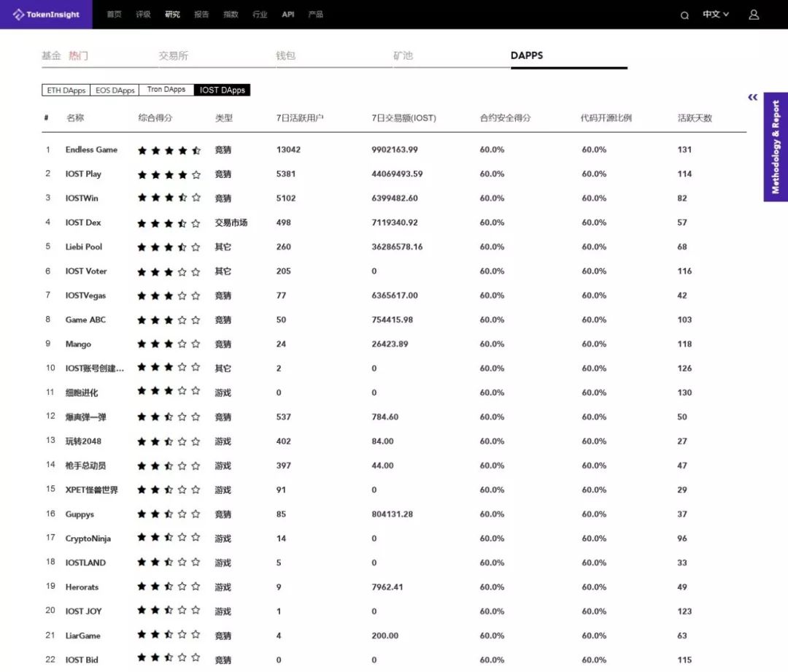Open the IOST Dex entry
The width and height of the screenshot is (788, 672).
(83, 222)
